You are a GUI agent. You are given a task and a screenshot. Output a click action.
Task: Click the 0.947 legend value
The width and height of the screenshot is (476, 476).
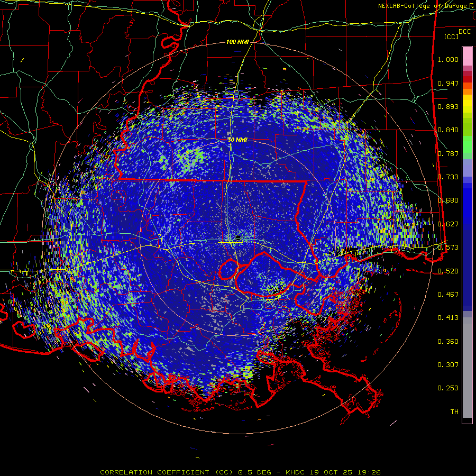pos(448,83)
